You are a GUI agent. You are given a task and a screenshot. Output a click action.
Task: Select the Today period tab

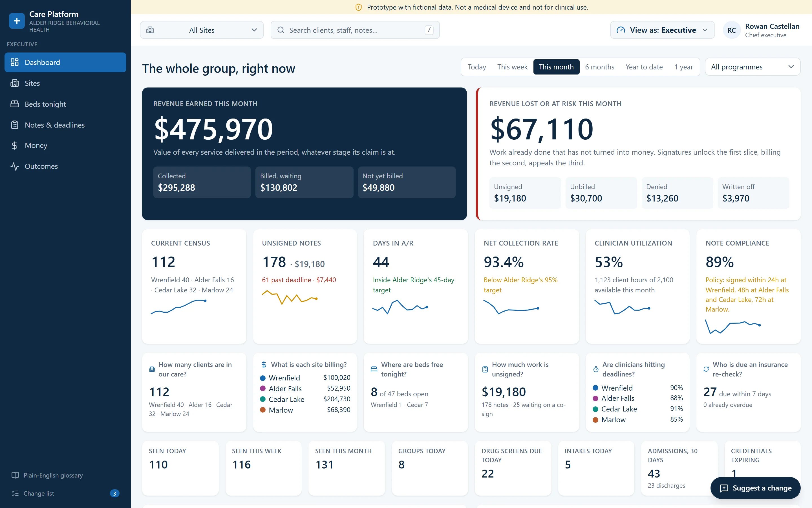(x=477, y=67)
